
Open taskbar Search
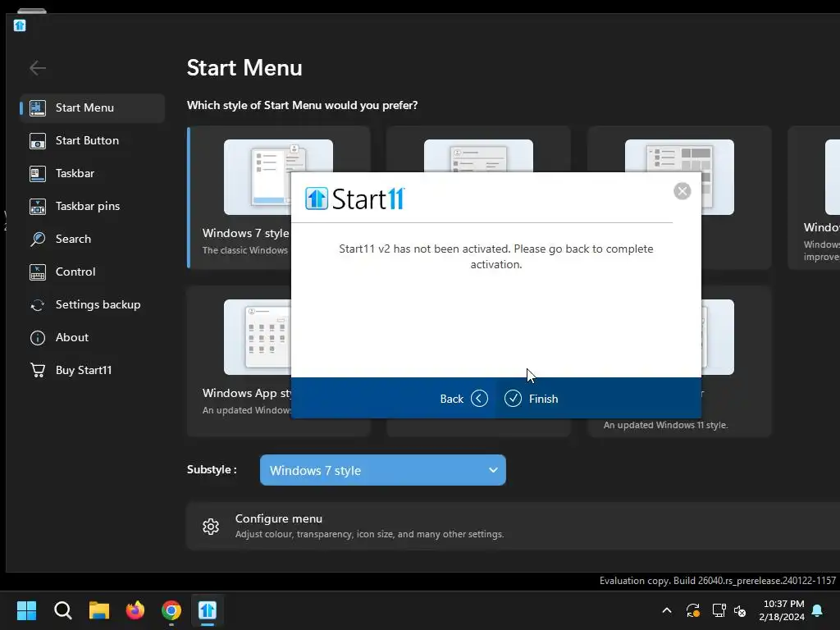(x=62, y=610)
